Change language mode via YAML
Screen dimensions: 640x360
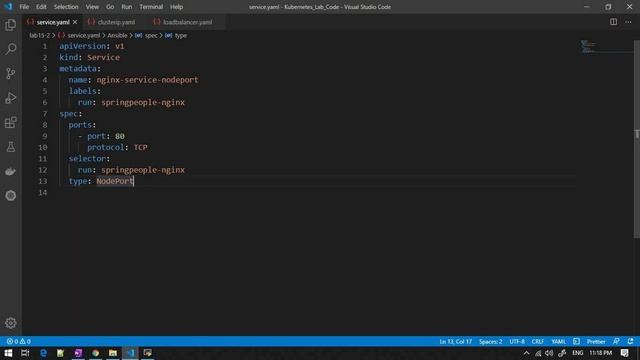click(558, 341)
